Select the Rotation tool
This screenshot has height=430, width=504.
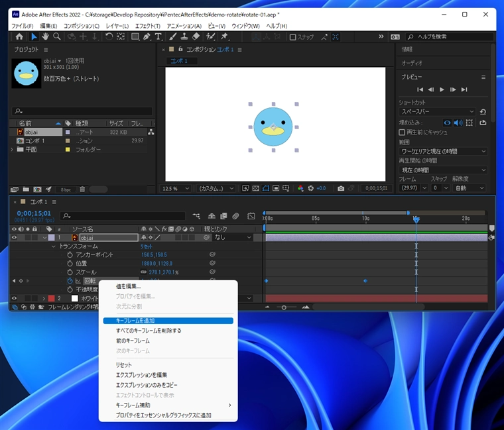(x=109, y=37)
